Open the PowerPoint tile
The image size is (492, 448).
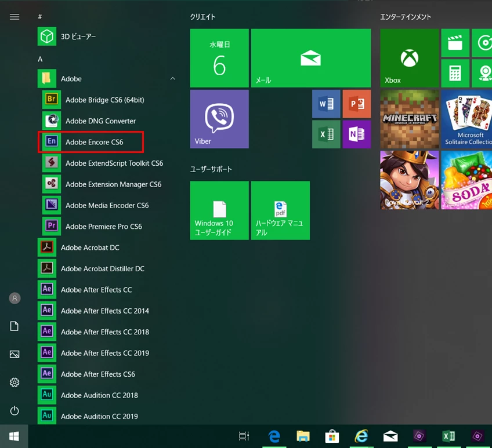[357, 104]
